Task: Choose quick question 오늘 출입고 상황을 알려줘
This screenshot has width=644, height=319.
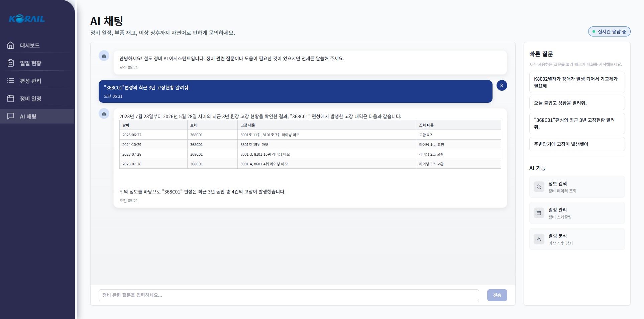Action: coord(577,103)
